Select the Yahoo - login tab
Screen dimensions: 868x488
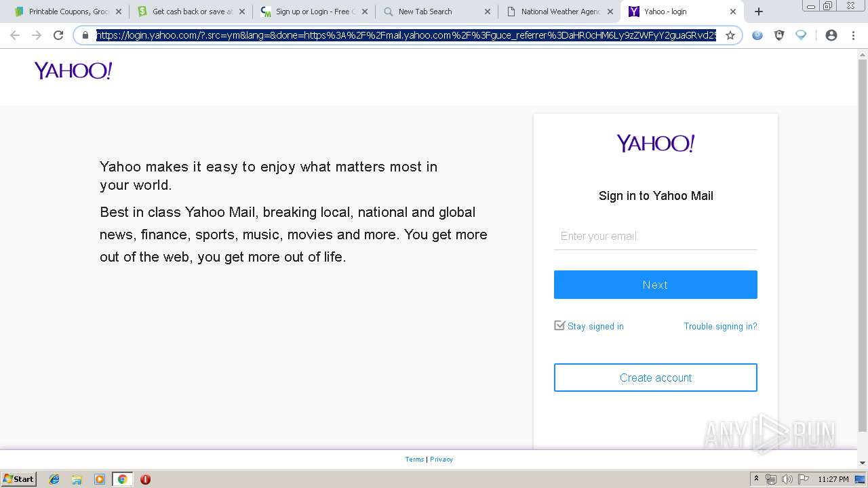682,12
